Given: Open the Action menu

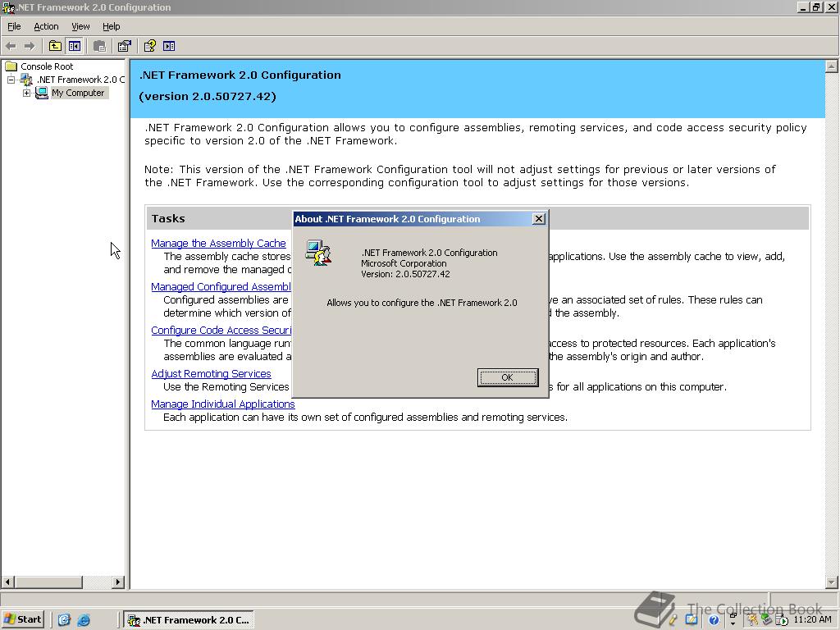Looking at the screenshot, I should (46, 26).
